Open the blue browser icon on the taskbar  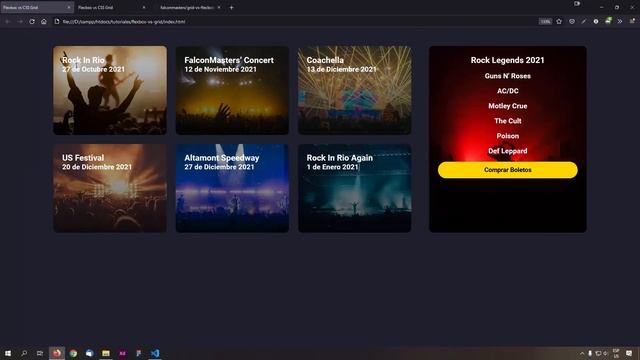pyautogui.click(x=89, y=353)
